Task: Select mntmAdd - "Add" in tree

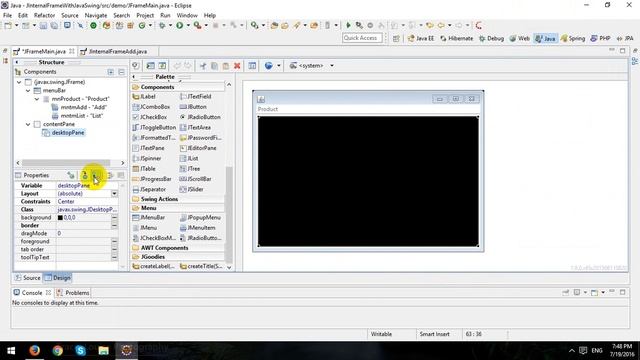Action: 79,107
